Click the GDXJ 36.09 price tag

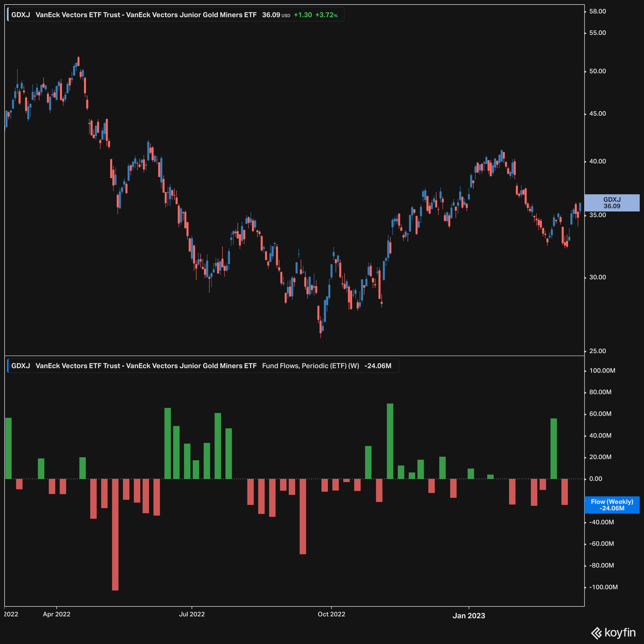[x=612, y=203]
